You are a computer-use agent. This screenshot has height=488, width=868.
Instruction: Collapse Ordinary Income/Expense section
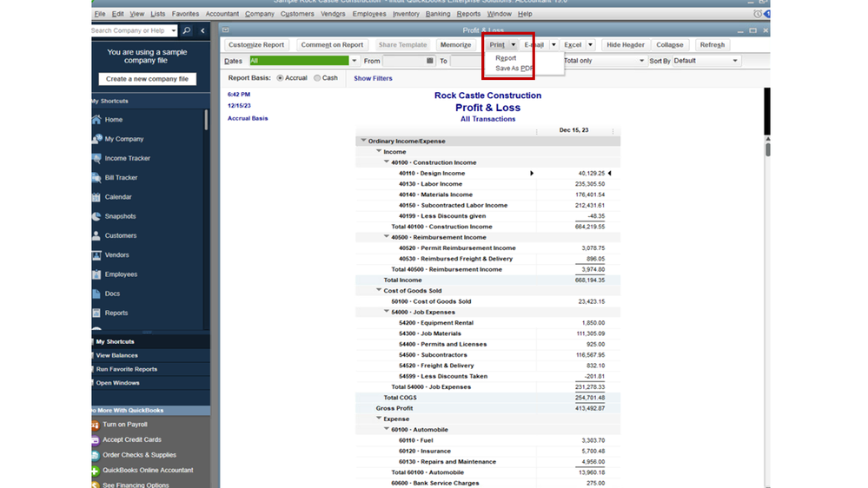[x=364, y=141]
